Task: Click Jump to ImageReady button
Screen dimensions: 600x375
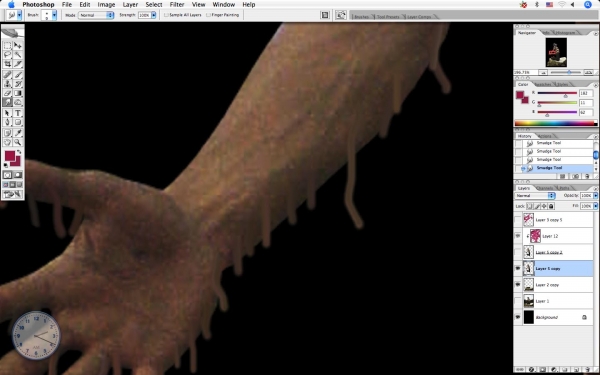Action: point(13,194)
